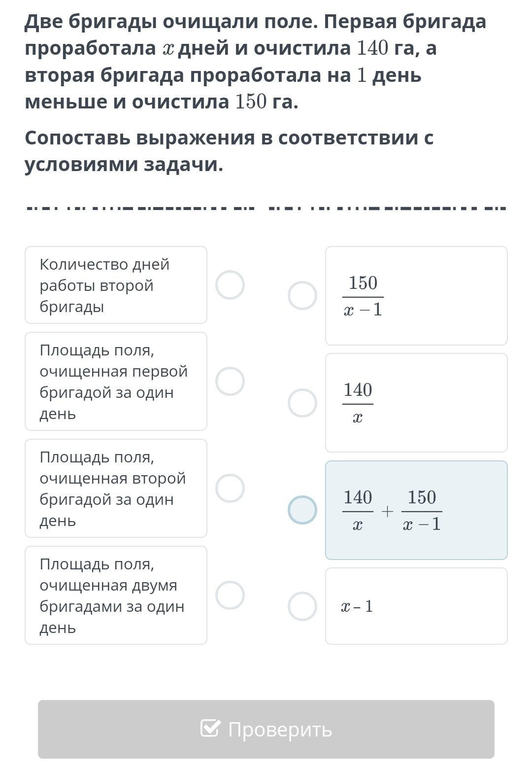This screenshot has height=771, width=532.
Task: Click the 'Площадь поля, очищенная двумя бригадами' card
Action: 116,595
